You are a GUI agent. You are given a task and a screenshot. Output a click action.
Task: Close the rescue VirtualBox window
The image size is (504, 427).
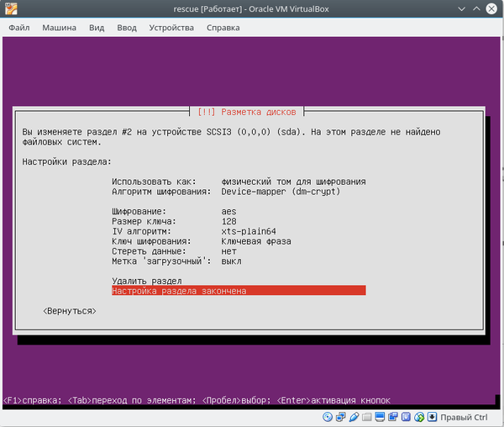tap(491, 8)
